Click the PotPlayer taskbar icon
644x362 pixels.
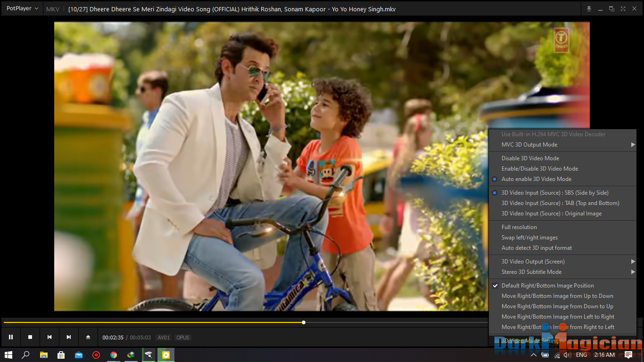coord(166,355)
